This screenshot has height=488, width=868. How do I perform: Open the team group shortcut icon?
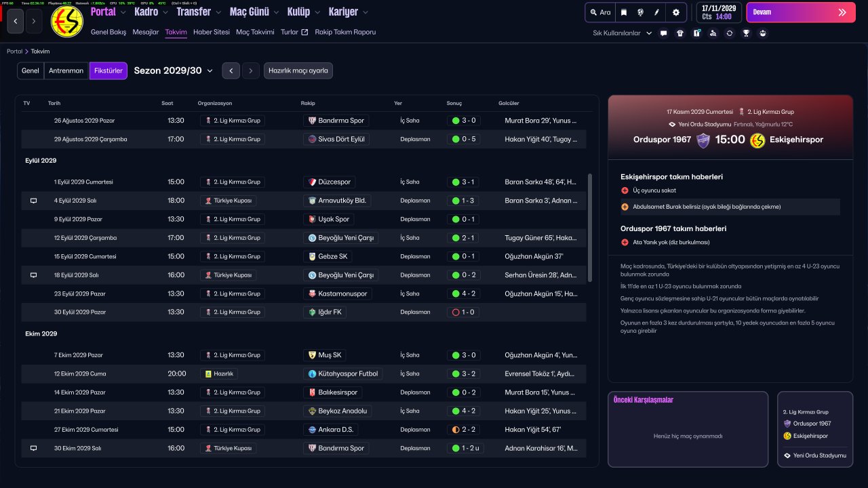click(763, 33)
